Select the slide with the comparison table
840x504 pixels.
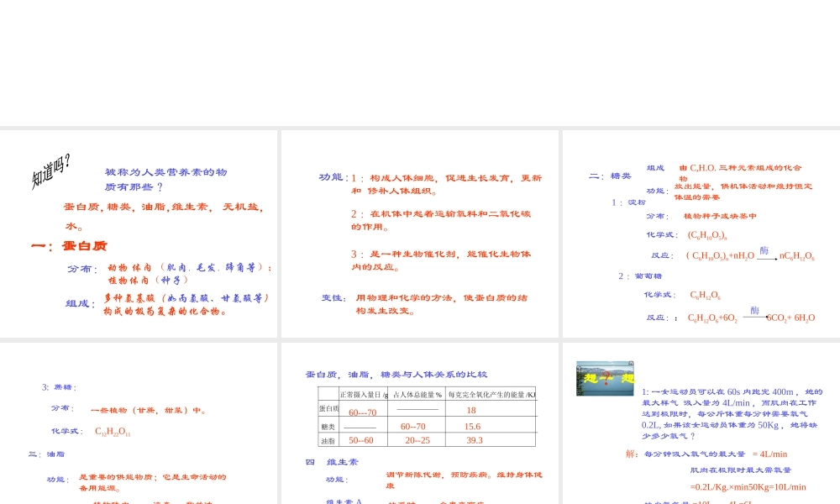(419, 423)
